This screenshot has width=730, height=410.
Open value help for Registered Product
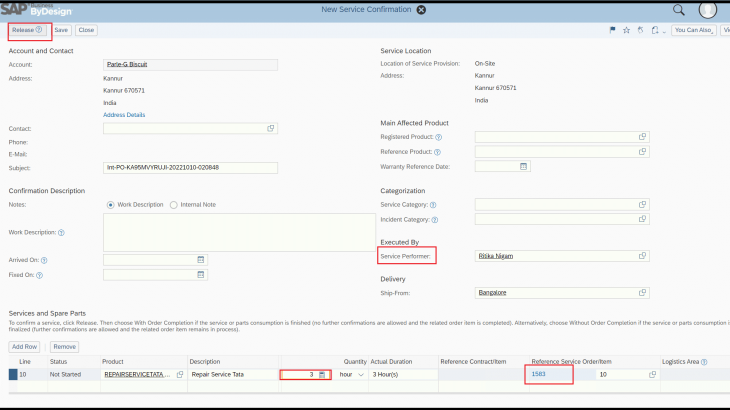(x=642, y=137)
